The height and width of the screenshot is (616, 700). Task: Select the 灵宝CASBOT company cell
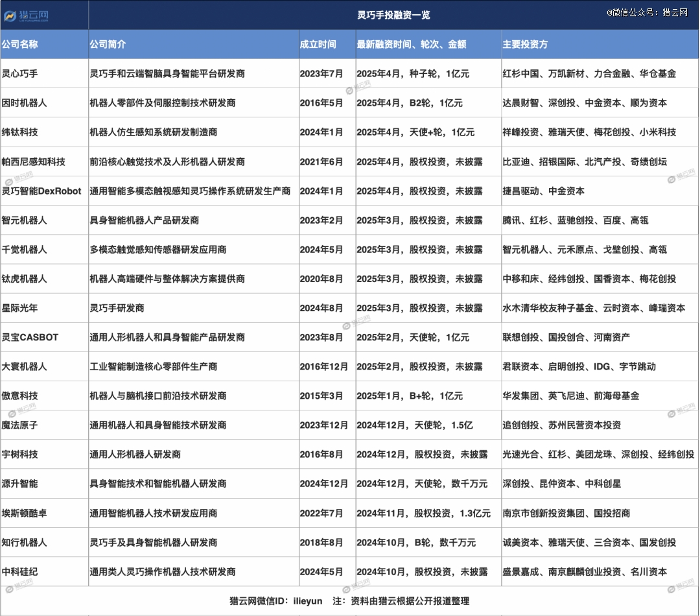coord(30,337)
